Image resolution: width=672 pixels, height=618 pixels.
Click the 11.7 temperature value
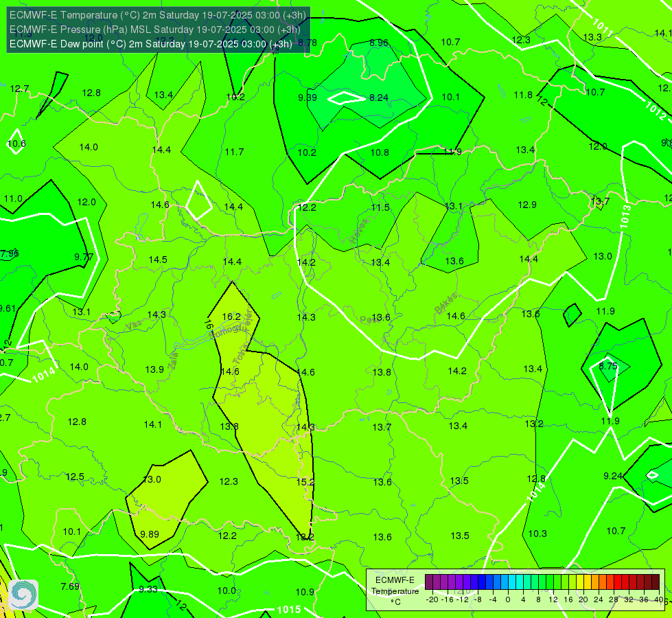[x=235, y=152]
